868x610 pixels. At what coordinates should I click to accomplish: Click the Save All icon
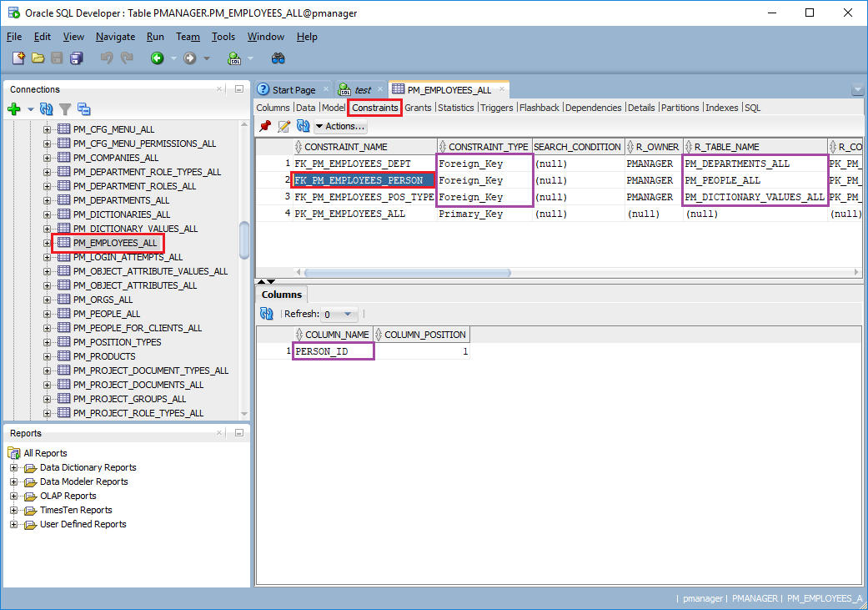(x=76, y=58)
